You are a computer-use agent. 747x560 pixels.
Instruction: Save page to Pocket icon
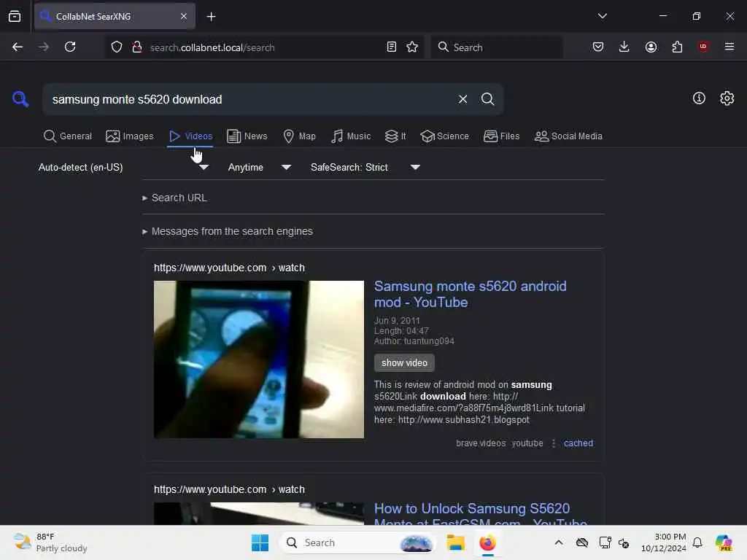(x=598, y=47)
